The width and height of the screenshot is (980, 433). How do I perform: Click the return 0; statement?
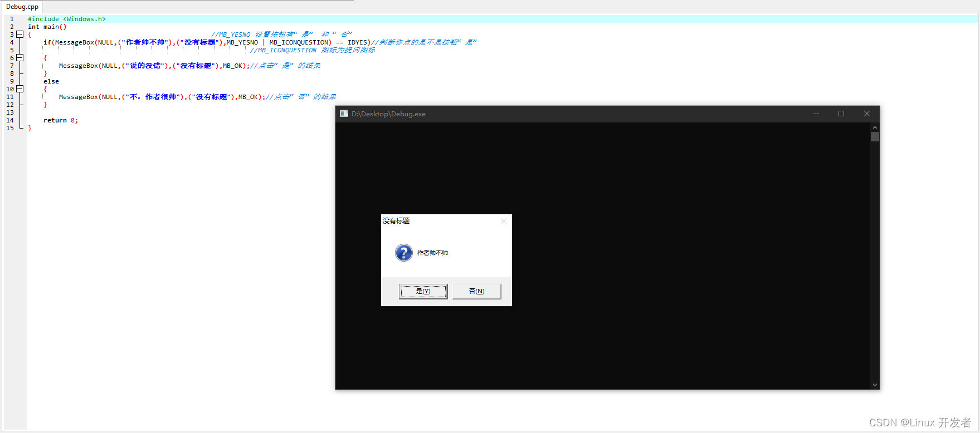tap(61, 120)
